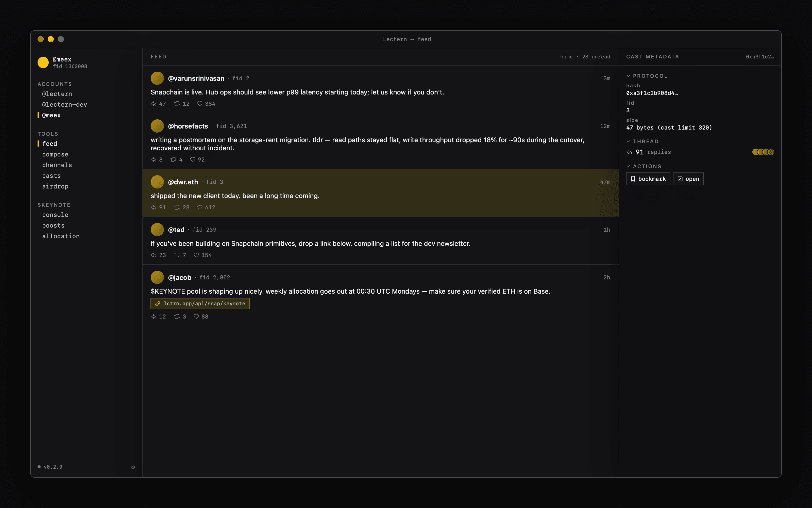Click the stacked thread participant avatars
The height and width of the screenshot is (508, 812).
click(763, 152)
